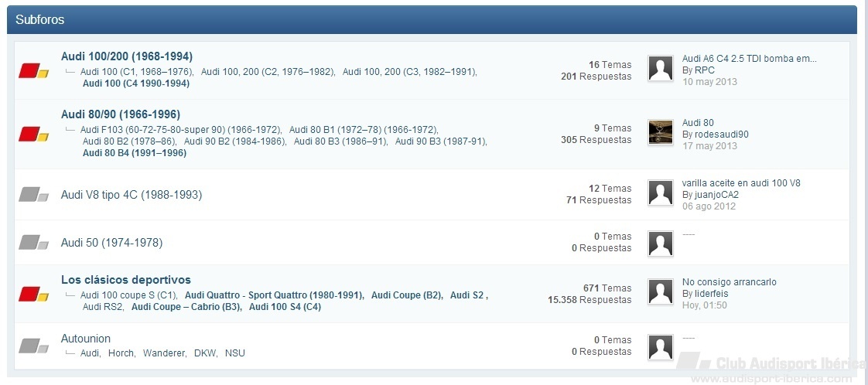The height and width of the screenshot is (385, 868).
Task: Open subforum Audi 80 B3 (1986–91)
Action: click(x=340, y=141)
